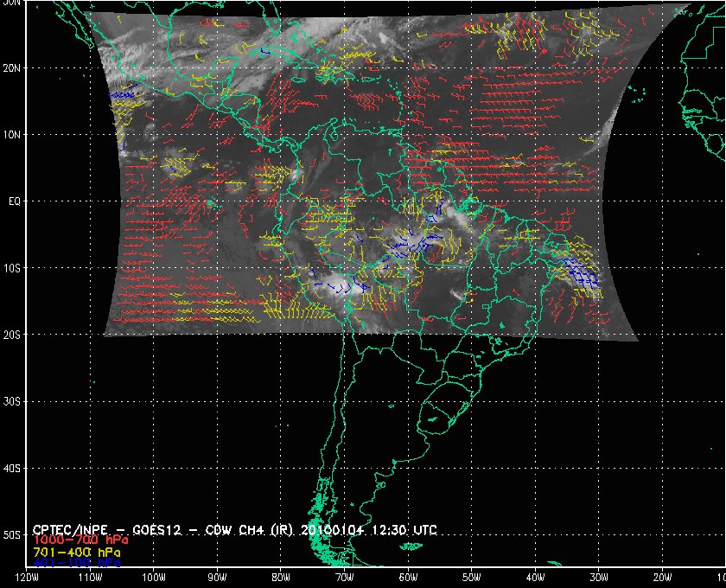Click the 50S latitude axis label
Image resolution: width=726 pixels, height=588 pixels.
pyautogui.click(x=12, y=535)
